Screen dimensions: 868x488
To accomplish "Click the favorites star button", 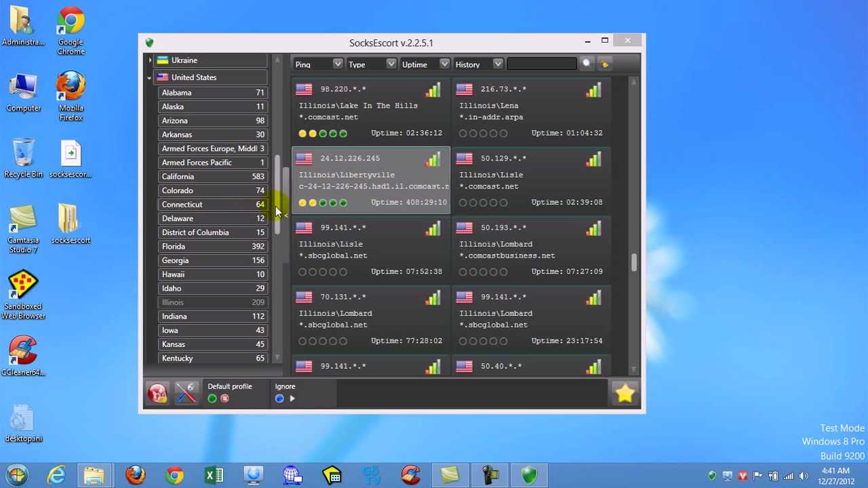I will coord(625,393).
